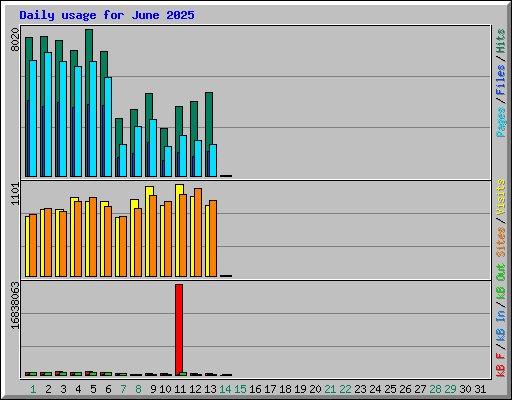Click the 16838063 axis value
This screenshot has height=400, width=512.
pos(15,305)
